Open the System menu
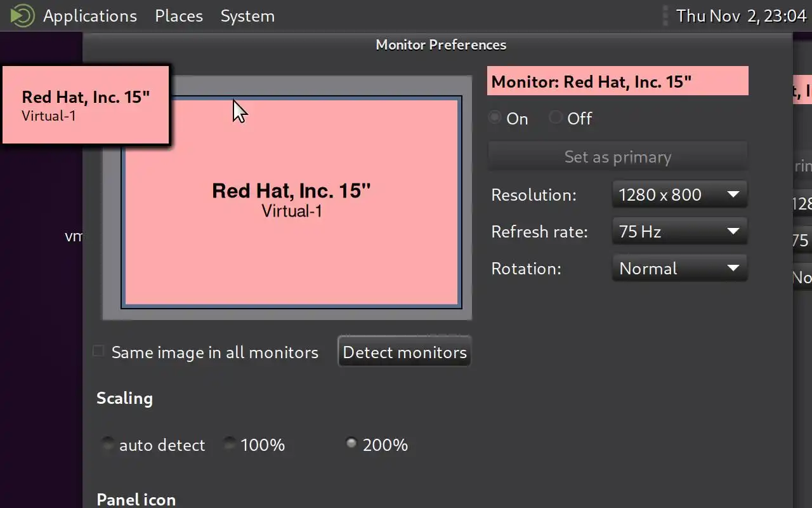This screenshot has width=812, height=508. click(x=247, y=16)
